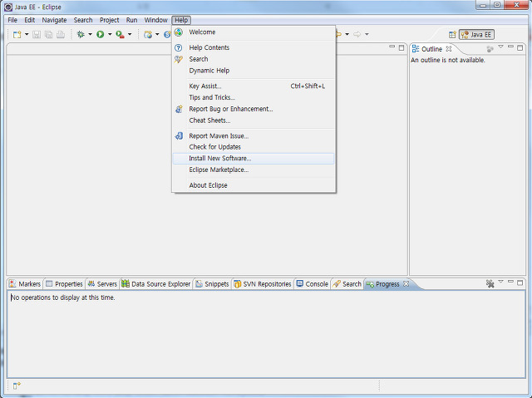Click the New file toolbar icon
This screenshot has width=532, height=398.
click(x=17, y=34)
